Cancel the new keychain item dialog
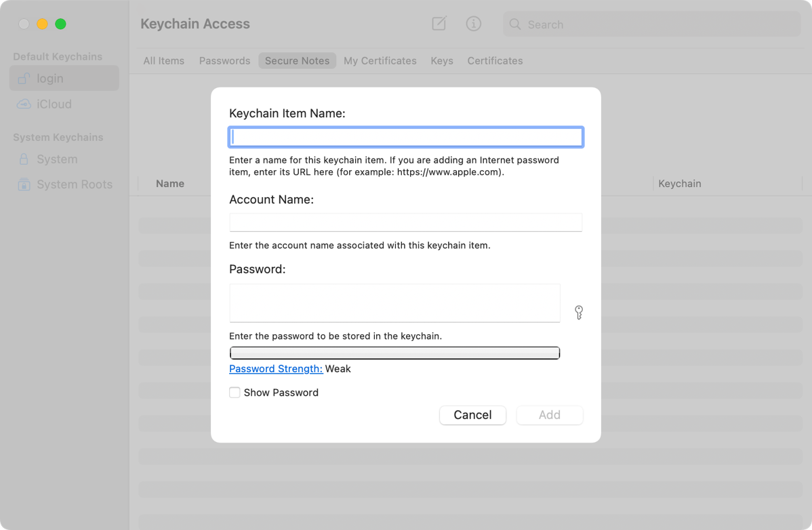Viewport: 812px width, 530px height. tap(472, 415)
